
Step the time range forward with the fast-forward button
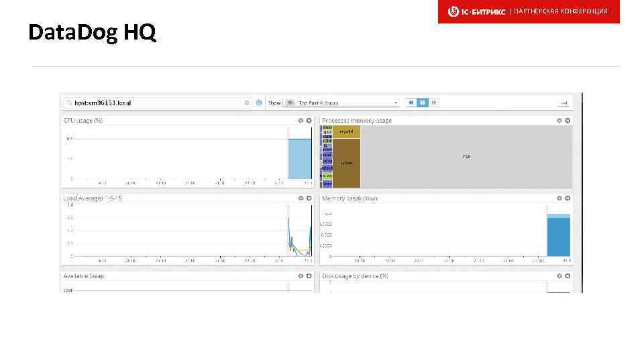434,103
